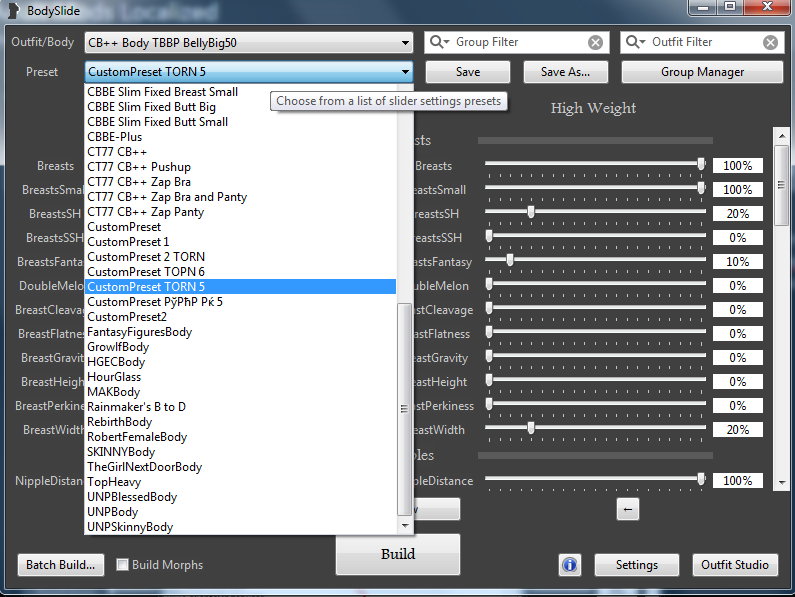795x597 pixels.
Task: Collapse the Preset dropdown arrow
Action: click(x=405, y=72)
